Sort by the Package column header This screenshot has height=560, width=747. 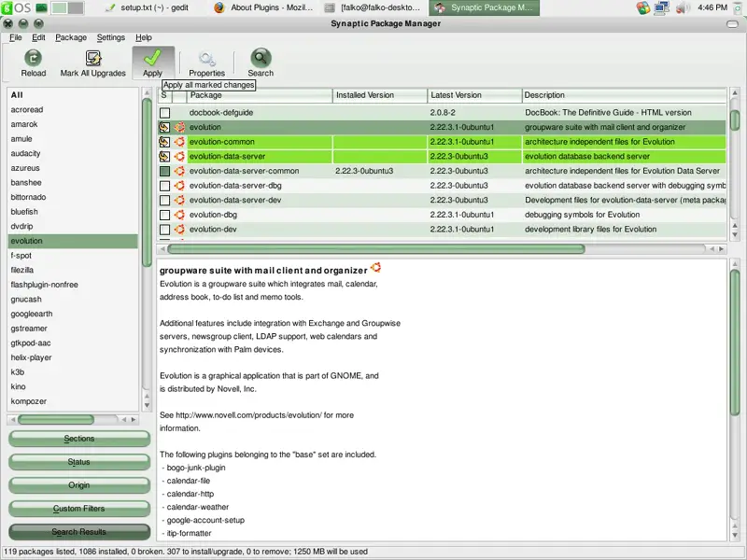tap(260, 95)
